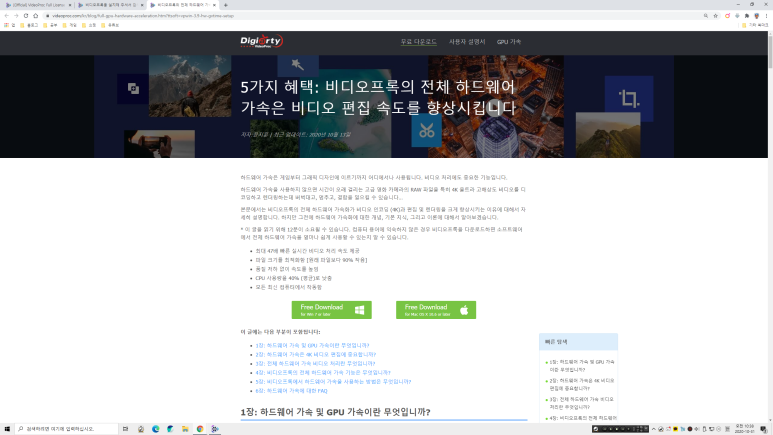Click the zoom magnifier icon in address bar
The height and width of the screenshot is (435, 773).
click(x=705, y=16)
